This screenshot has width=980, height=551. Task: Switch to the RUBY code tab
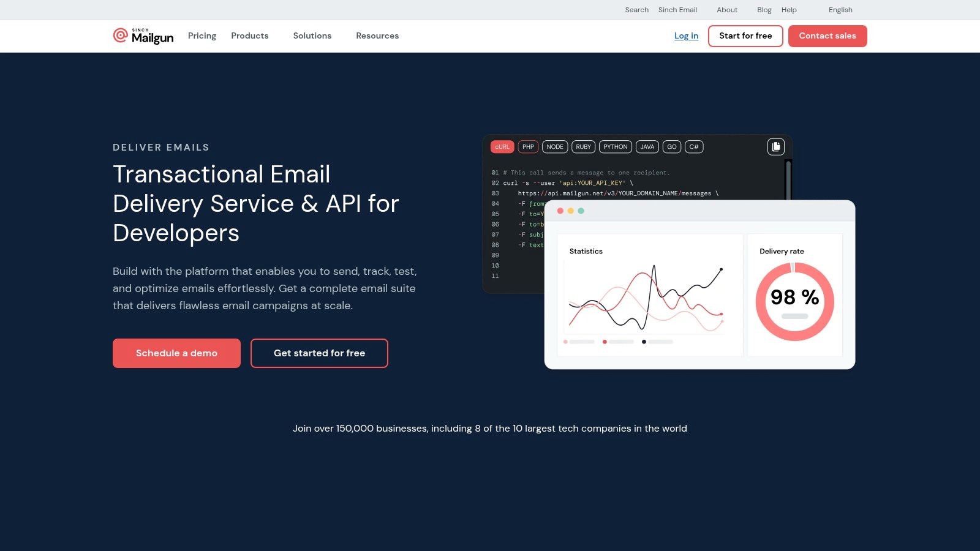[x=583, y=147]
